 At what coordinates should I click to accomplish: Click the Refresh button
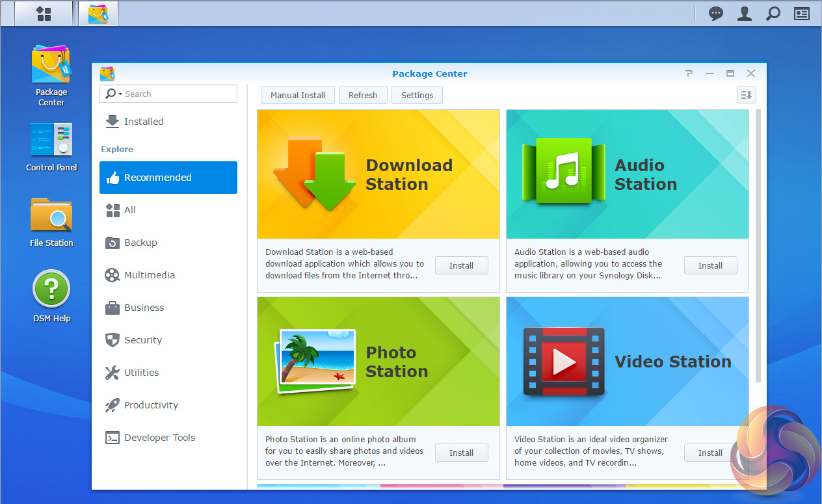(x=363, y=95)
